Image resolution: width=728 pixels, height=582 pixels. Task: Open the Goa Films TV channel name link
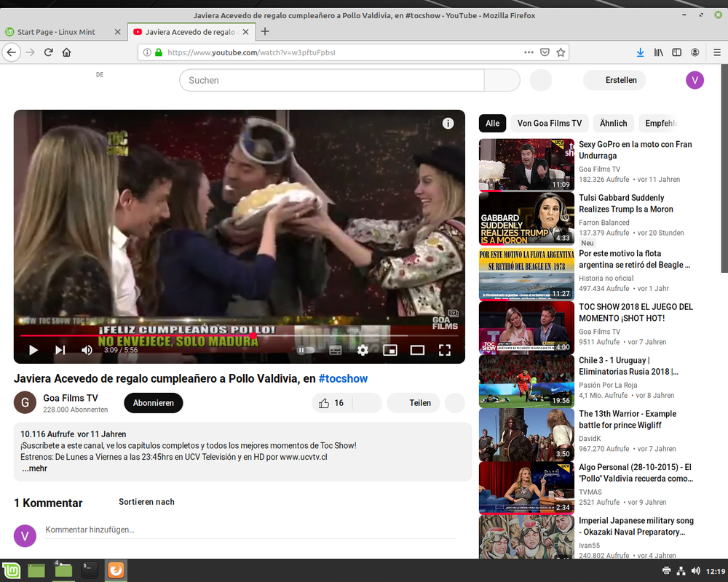tap(71, 398)
